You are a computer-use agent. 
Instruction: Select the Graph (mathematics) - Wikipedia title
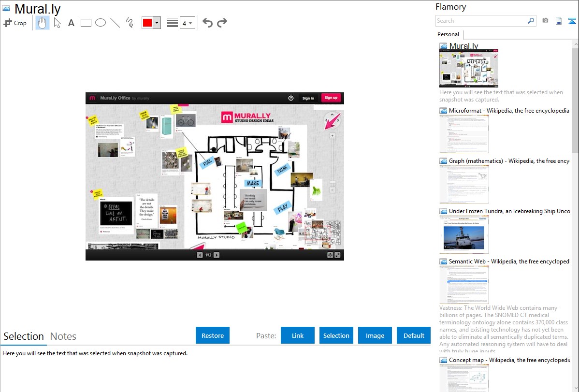point(509,161)
